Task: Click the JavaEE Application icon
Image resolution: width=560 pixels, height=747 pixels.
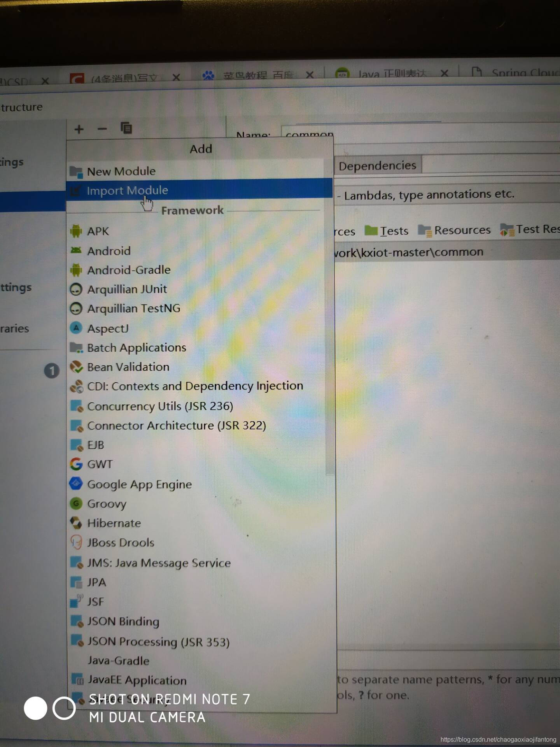Action: [x=77, y=680]
